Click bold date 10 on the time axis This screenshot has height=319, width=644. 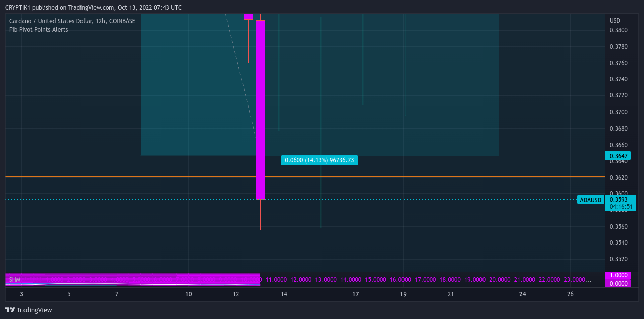pyautogui.click(x=189, y=294)
